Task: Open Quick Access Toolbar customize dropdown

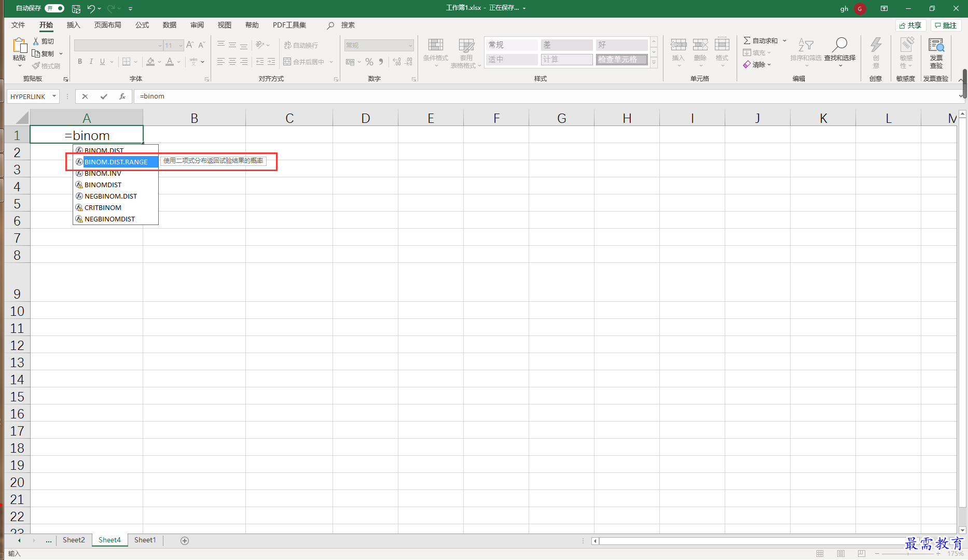Action: pyautogui.click(x=130, y=8)
